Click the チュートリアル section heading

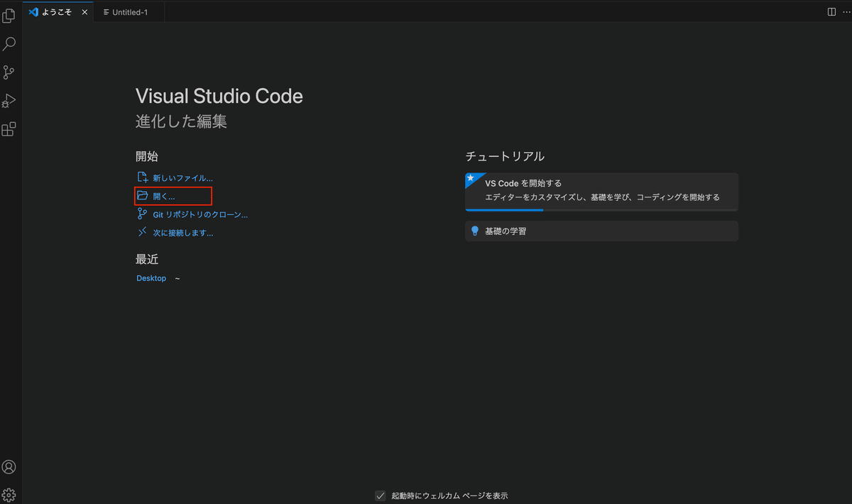click(x=505, y=156)
